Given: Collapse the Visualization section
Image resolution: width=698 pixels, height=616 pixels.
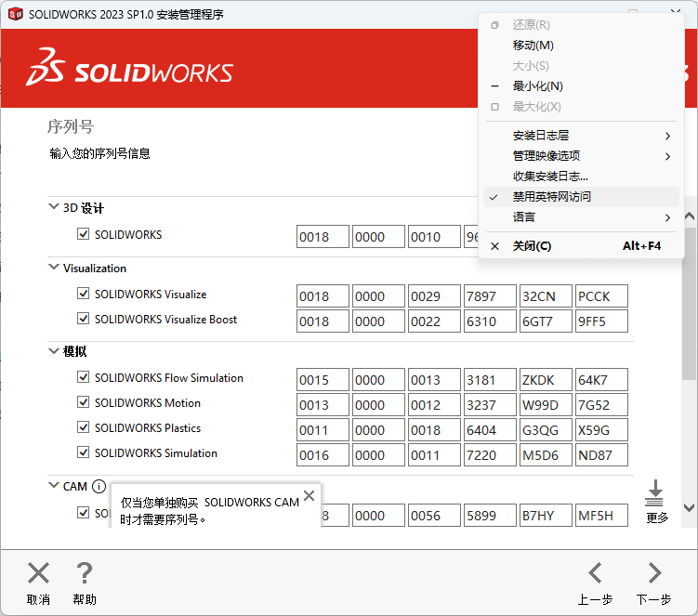Looking at the screenshot, I should pos(53,267).
